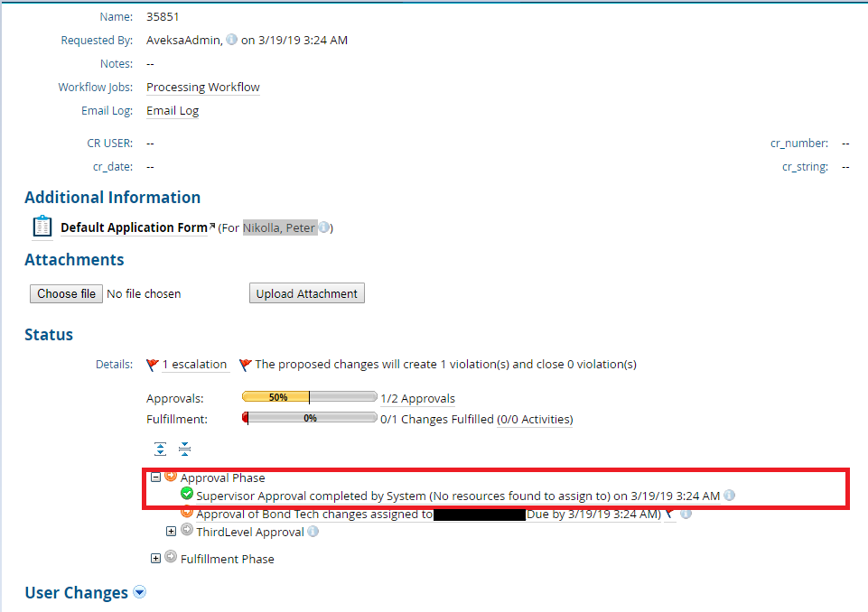Click the collapse-all icon above the status tree
This screenshot has width=868, height=612.
(184, 449)
